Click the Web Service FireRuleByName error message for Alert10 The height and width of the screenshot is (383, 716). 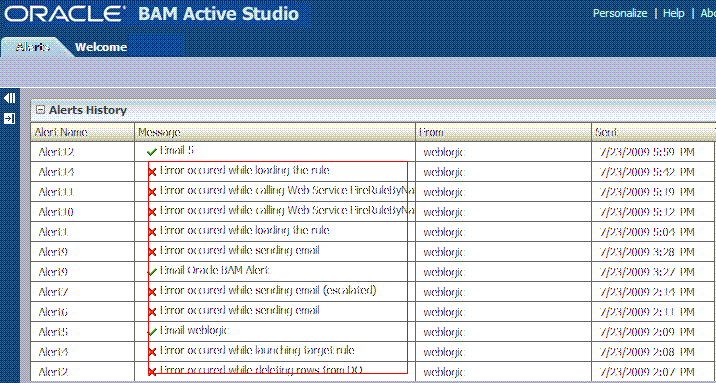[287, 210]
